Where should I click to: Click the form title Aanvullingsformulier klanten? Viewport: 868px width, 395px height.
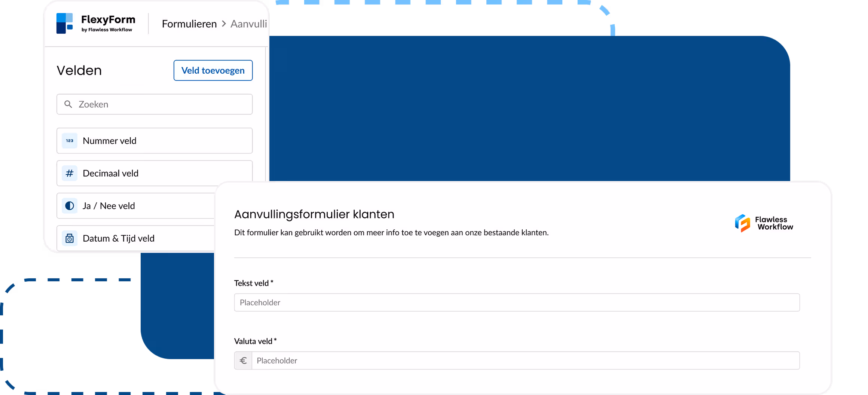314,214
